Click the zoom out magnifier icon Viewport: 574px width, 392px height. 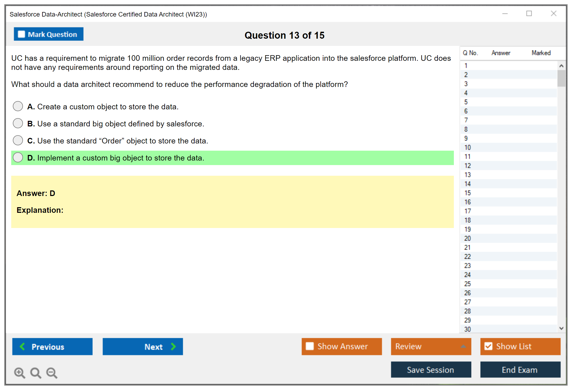[x=52, y=373]
